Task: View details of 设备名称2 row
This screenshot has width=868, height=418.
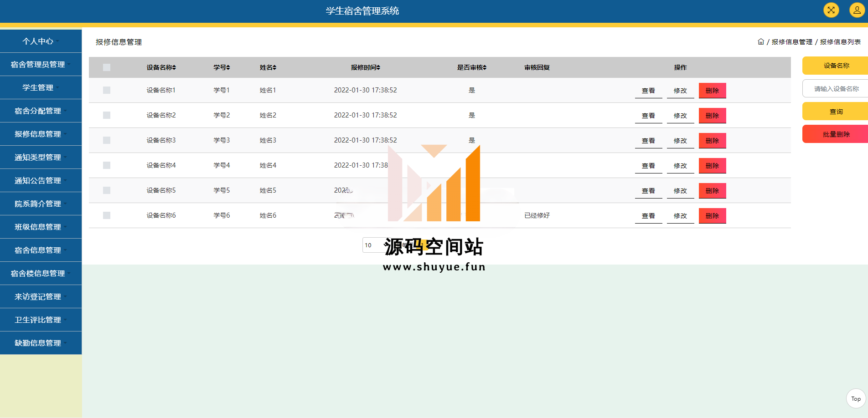Action: click(x=648, y=116)
